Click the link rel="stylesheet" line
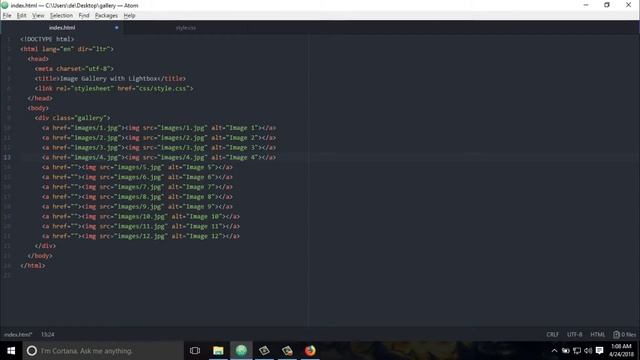 tap(114, 88)
